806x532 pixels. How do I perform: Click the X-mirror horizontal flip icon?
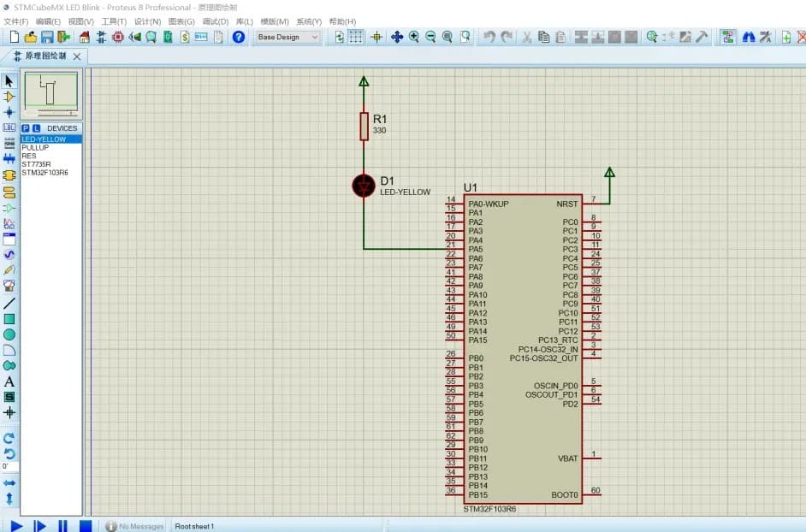(9, 483)
